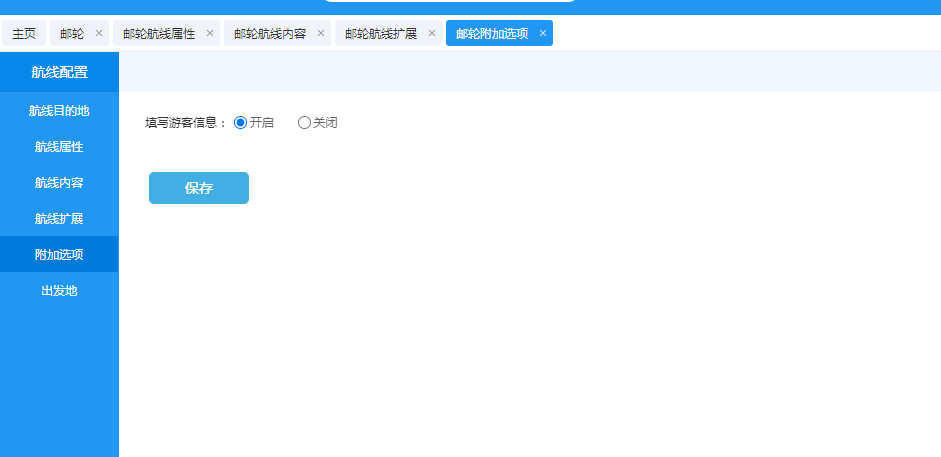Screen dimensions: 941x457
Task: Close the active 邮轮附加选项 tab
Action: 543,33
